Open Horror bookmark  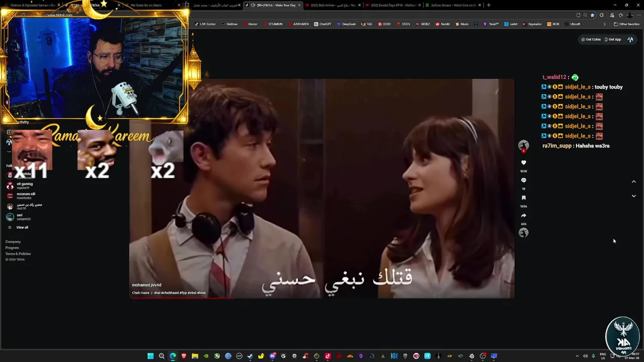[x=250, y=24]
